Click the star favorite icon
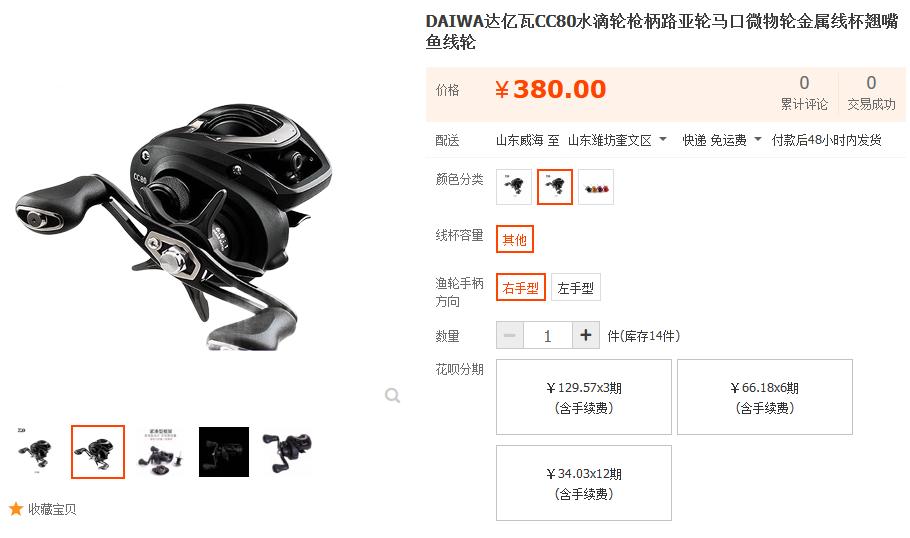 point(16,509)
